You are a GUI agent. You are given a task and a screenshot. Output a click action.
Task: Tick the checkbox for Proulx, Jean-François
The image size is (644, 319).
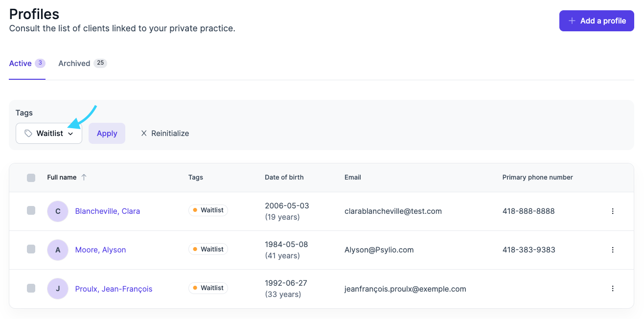[31, 288]
